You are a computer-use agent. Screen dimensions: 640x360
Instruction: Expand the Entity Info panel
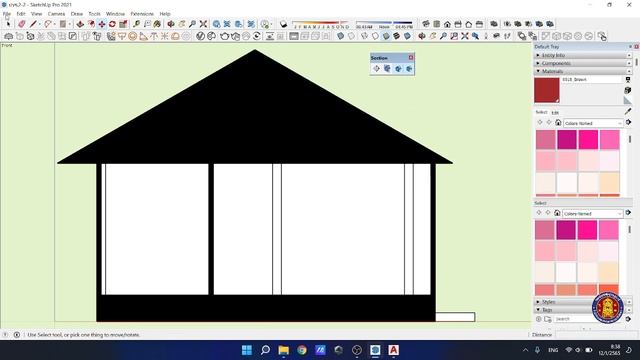click(583, 55)
